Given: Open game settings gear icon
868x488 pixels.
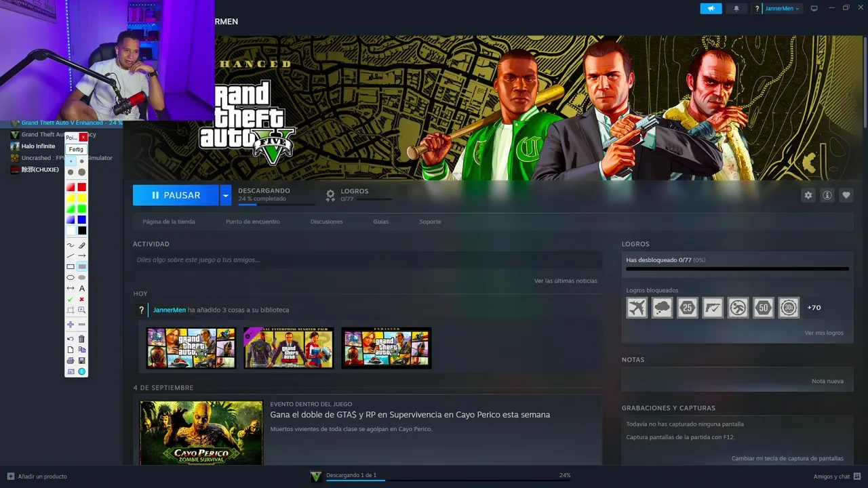Looking at the screenshot, I should click(x=808, y=195).
